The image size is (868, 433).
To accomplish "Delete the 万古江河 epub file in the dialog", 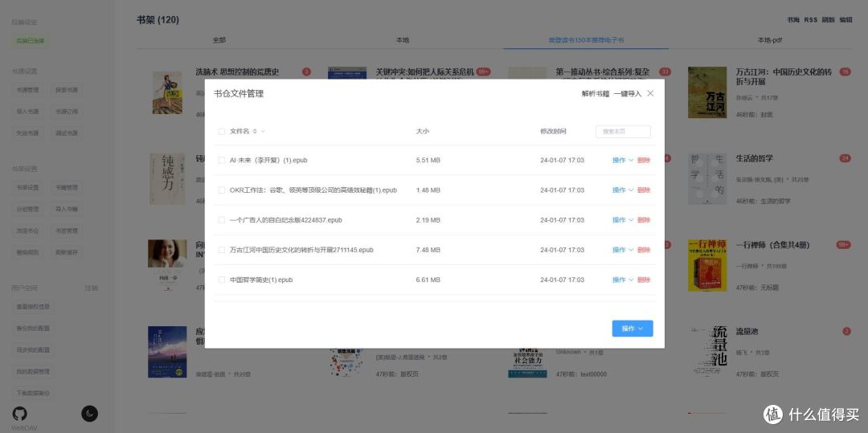I will [x=644, y=250].
